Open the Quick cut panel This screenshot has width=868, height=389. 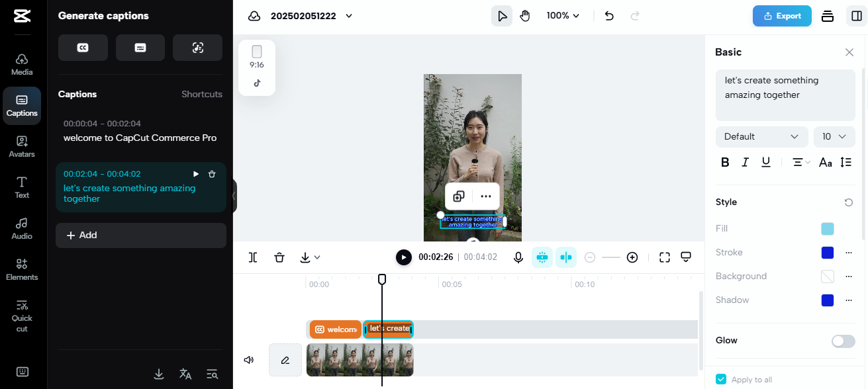(x=22, y=315)
